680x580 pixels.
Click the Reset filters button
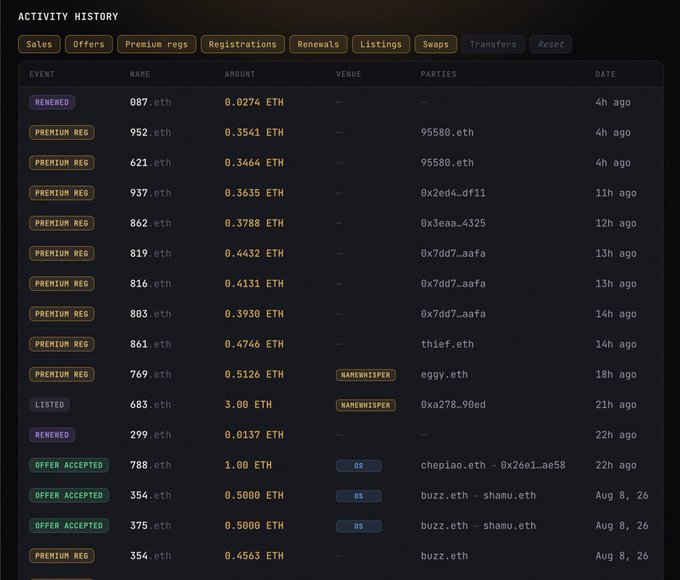point(550,44)
